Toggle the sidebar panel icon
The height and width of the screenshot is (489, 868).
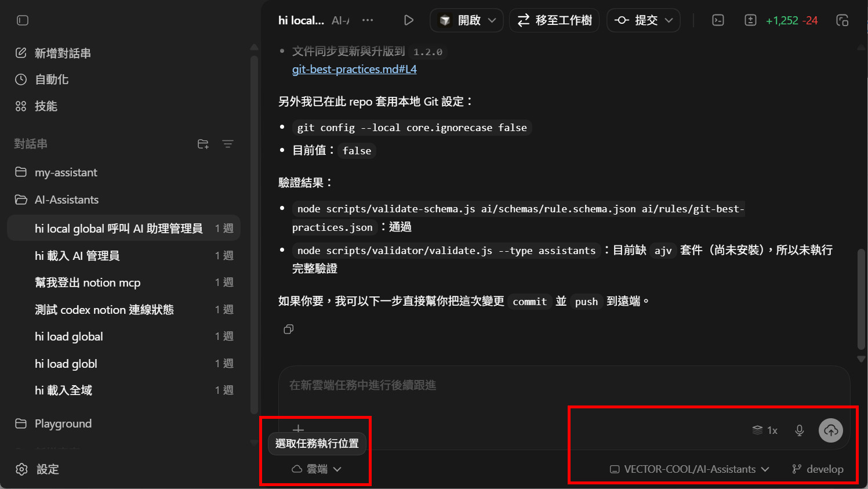pyautogui.click(x=23, y=20)
